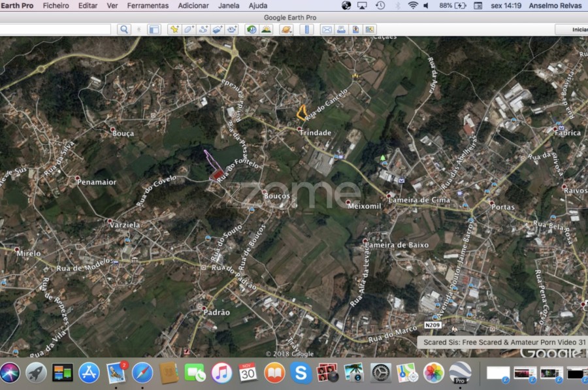Toggle historical imagery clock button

tap(252, 29)
